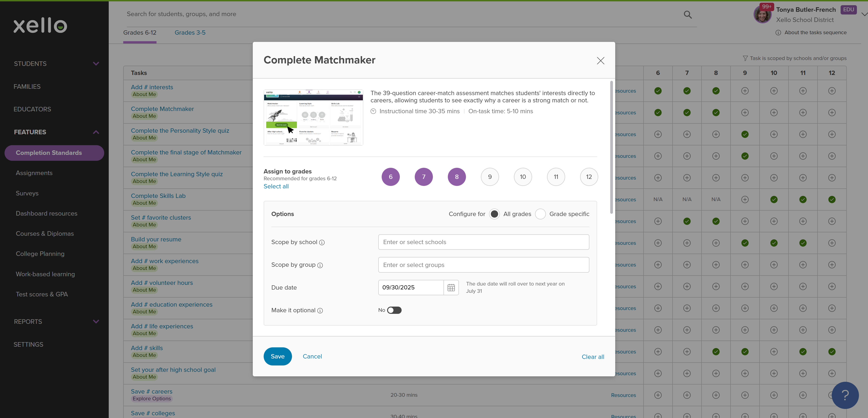Assign task to grade 11
The width and height of the screenshot is (868, 418).
(556, 177)
